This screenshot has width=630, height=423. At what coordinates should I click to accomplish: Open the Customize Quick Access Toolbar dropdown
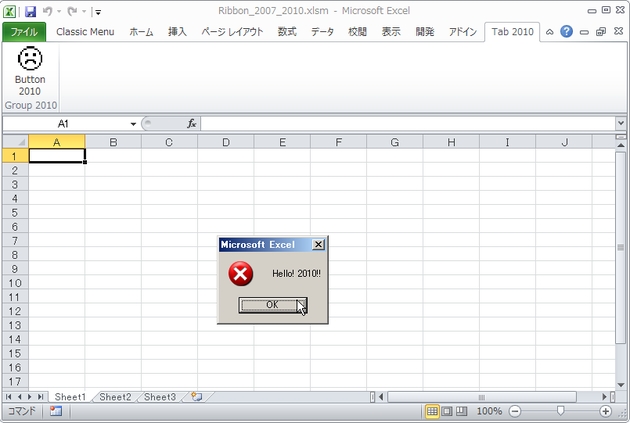98,12
